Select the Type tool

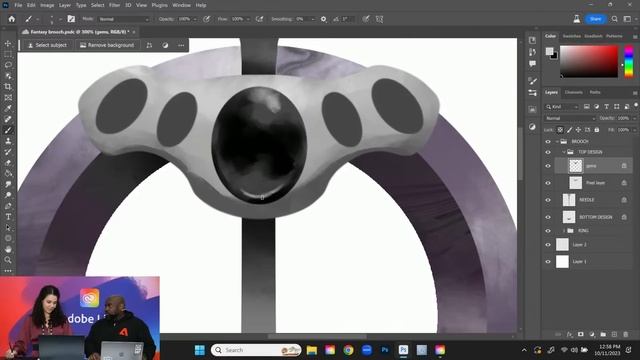click(x=8, y=217)
